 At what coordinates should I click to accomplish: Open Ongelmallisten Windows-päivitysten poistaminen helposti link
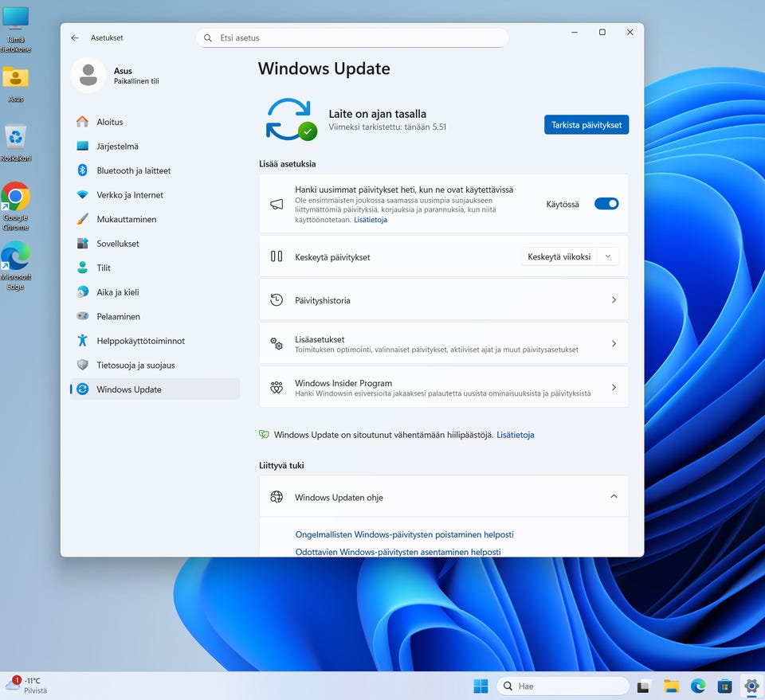coord(405,534)
